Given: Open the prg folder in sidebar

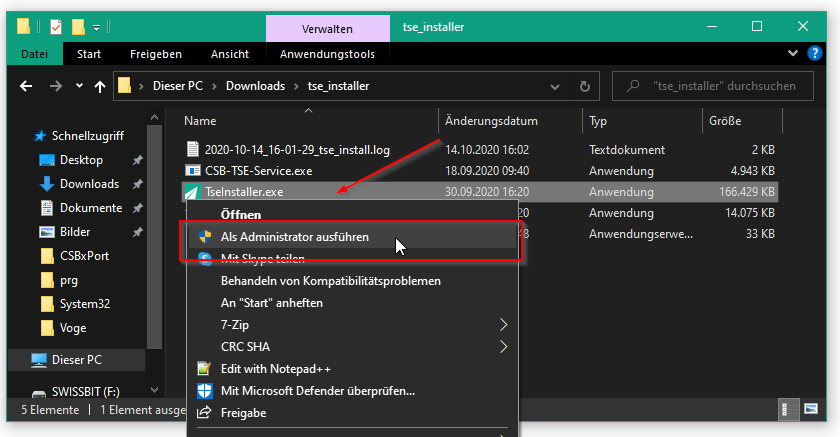Looking at the screenshot, I should [69, 280].
